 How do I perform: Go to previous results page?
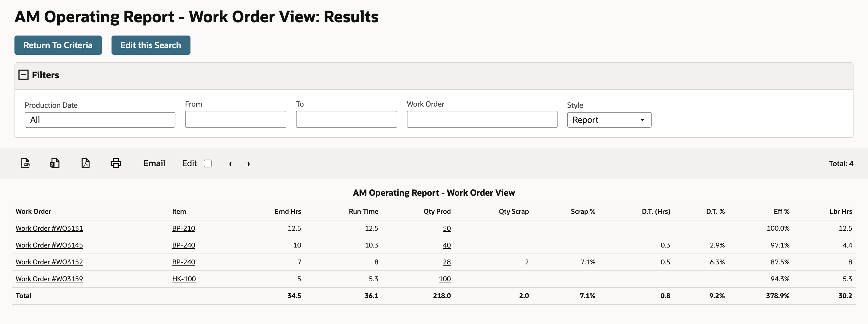pos(231,164)
